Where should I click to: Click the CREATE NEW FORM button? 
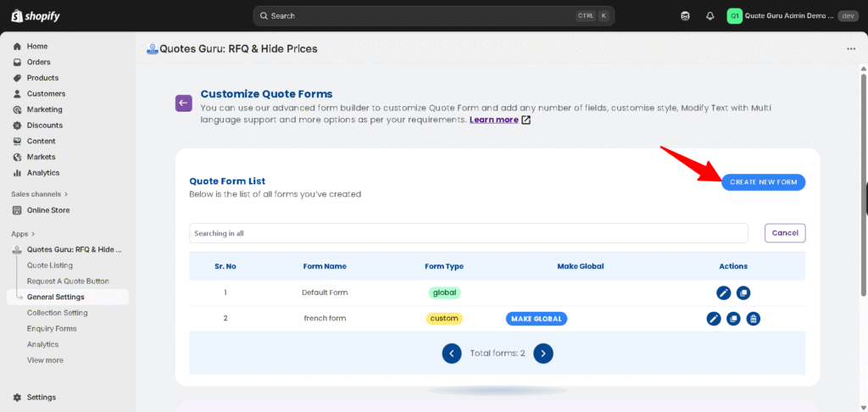click(x=763, y=182)
